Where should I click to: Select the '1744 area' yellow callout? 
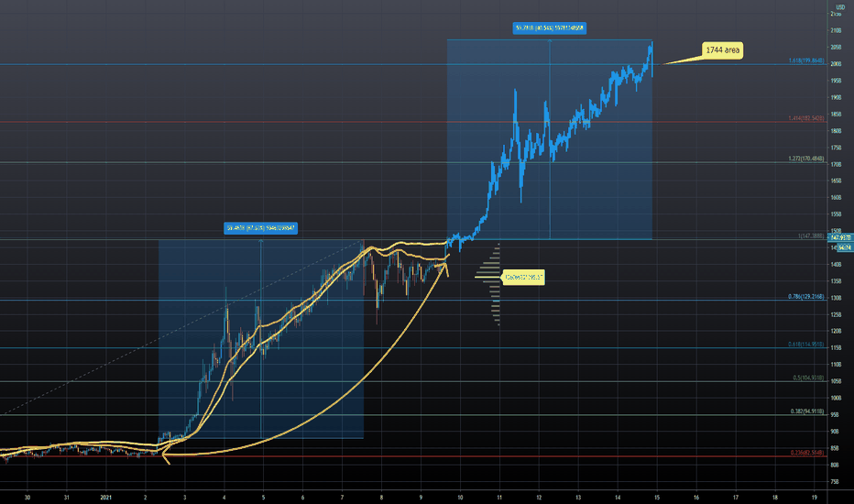click(x=722, y=50)
